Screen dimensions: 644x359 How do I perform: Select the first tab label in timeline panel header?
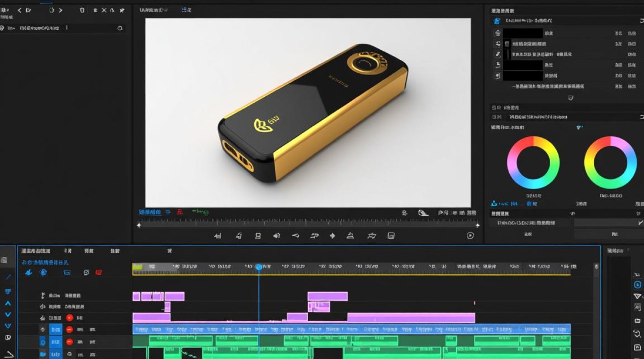tap(35, 251)
